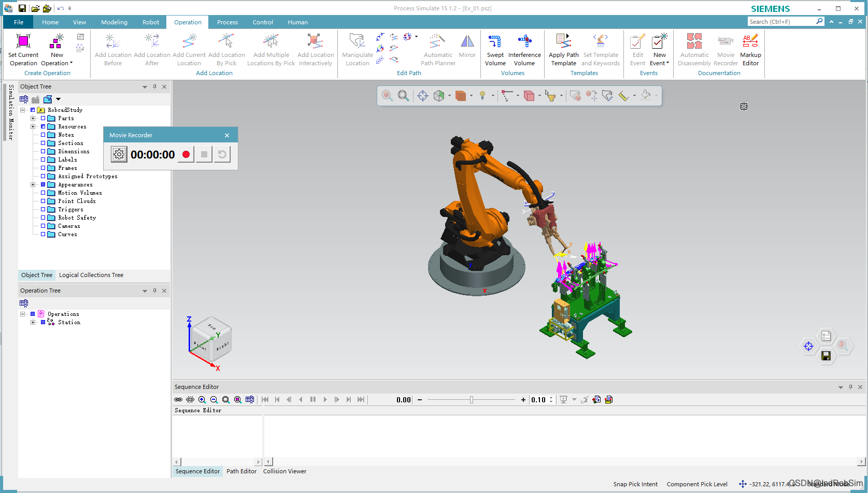Click the Sequence Editor zoom in icon

click(x=202, y=400)
